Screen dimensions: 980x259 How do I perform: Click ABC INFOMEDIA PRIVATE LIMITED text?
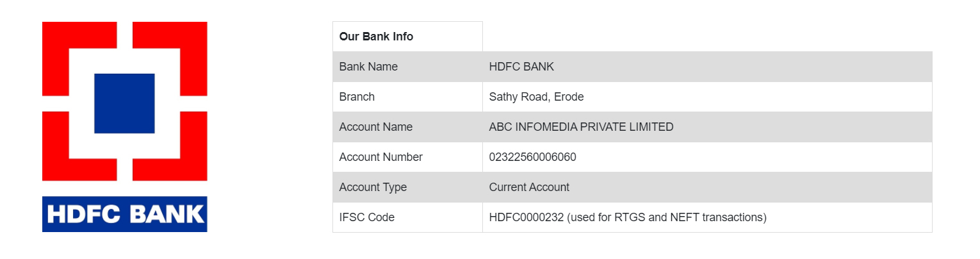click(x=581, y=127)
